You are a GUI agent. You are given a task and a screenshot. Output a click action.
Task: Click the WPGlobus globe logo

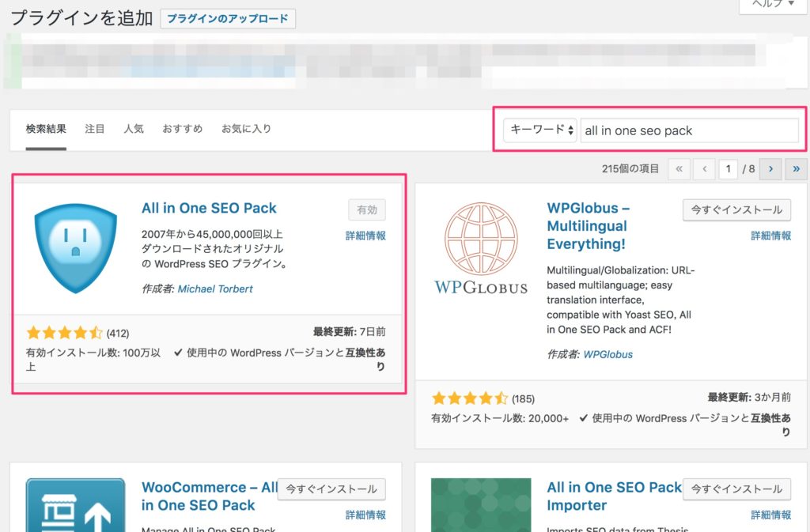[x=480, y=246]
